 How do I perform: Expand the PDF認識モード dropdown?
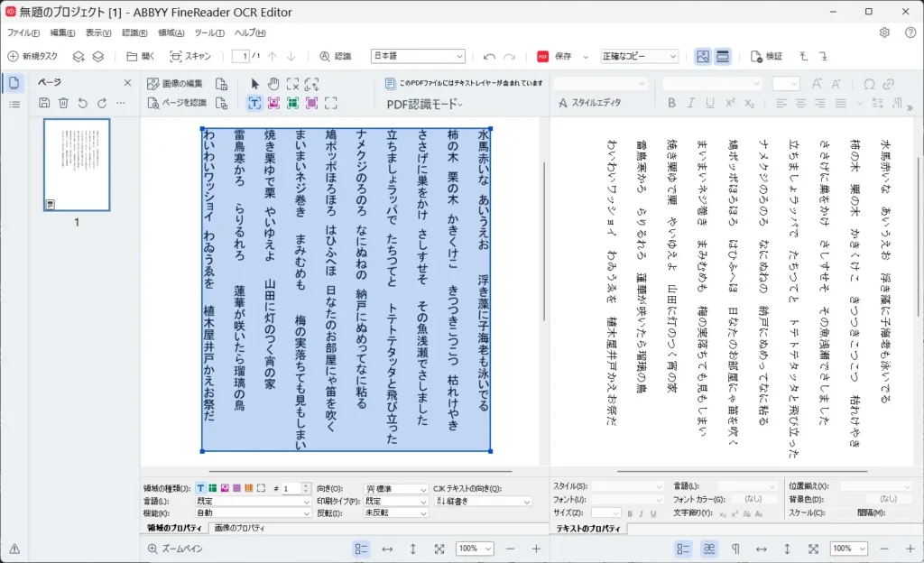point(424,105)
